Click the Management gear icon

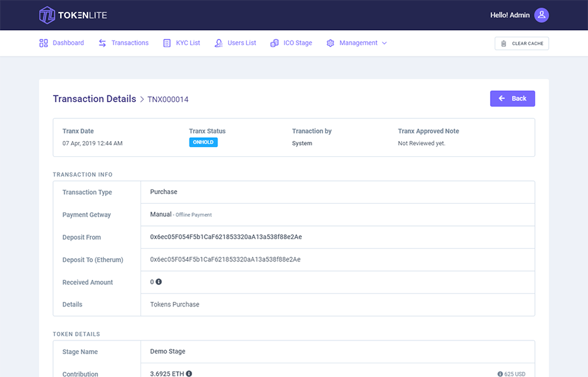tap(330, 42)
